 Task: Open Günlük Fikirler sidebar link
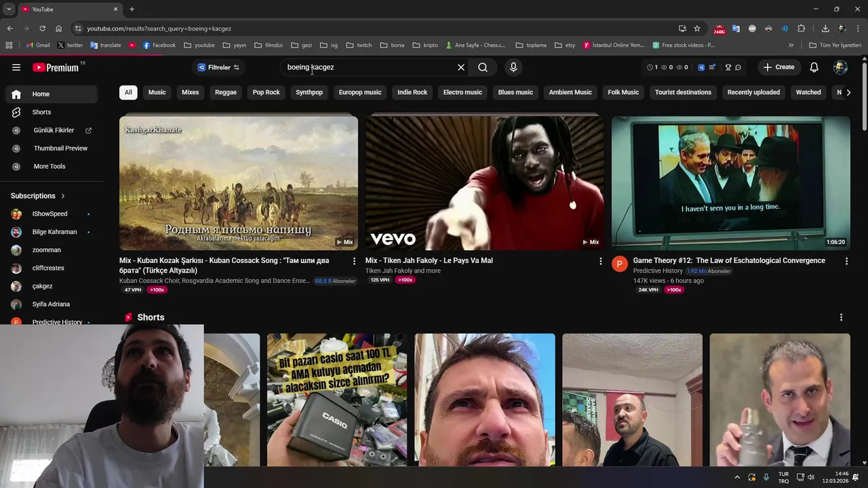(51, 130)
